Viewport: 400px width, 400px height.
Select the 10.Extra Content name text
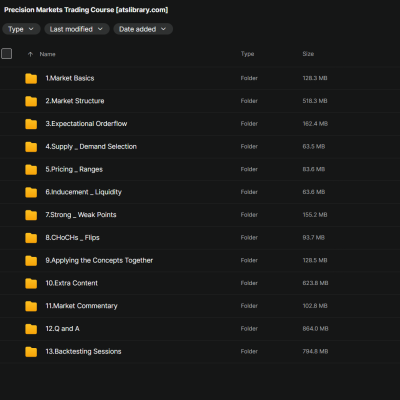72,283
